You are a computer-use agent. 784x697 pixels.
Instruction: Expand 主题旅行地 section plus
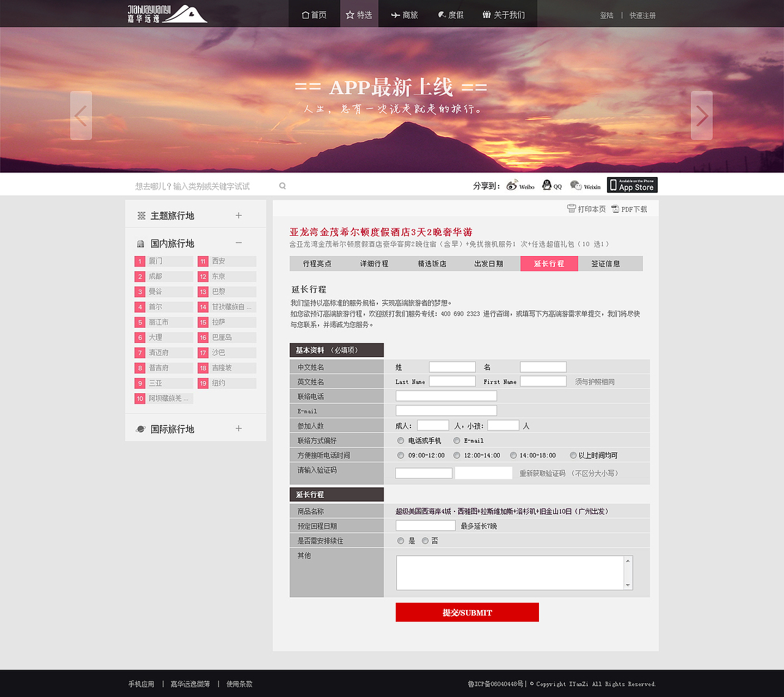[x=239, y=216]
